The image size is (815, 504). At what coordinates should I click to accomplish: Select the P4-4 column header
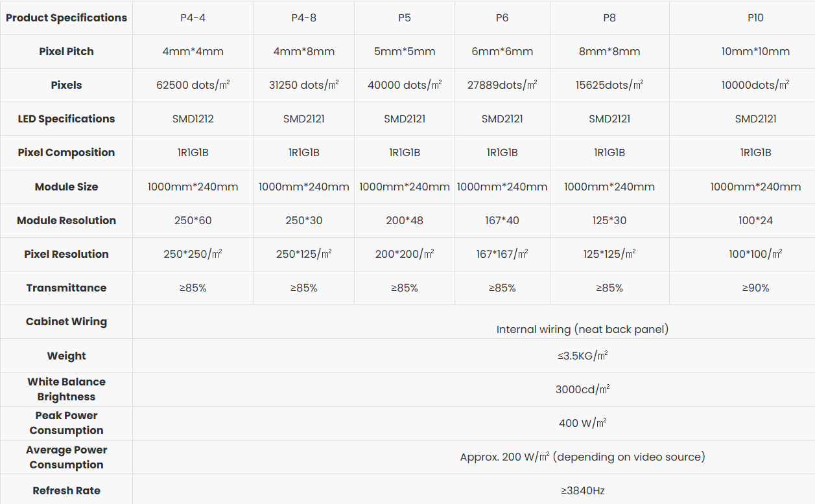point(193,17)
